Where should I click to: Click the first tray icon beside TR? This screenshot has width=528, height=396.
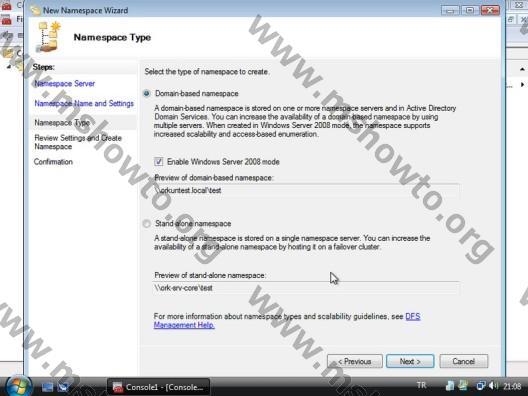click(450, 386)
